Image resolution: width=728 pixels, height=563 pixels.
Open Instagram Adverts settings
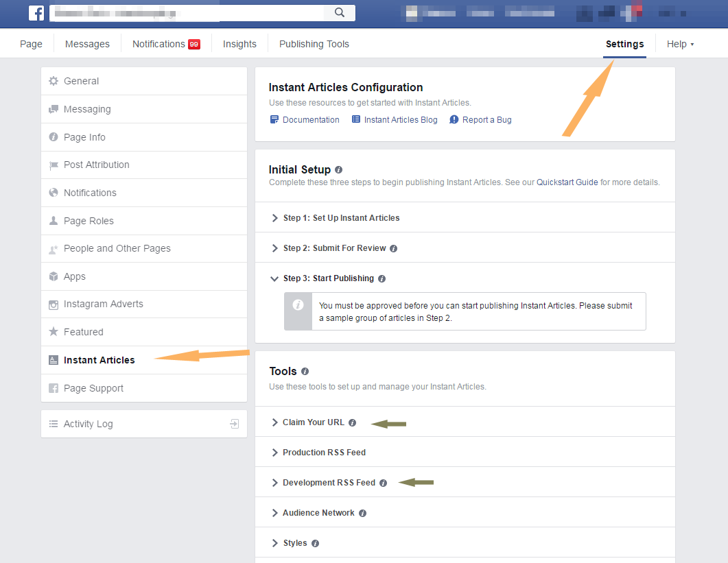tap(144, 304)
